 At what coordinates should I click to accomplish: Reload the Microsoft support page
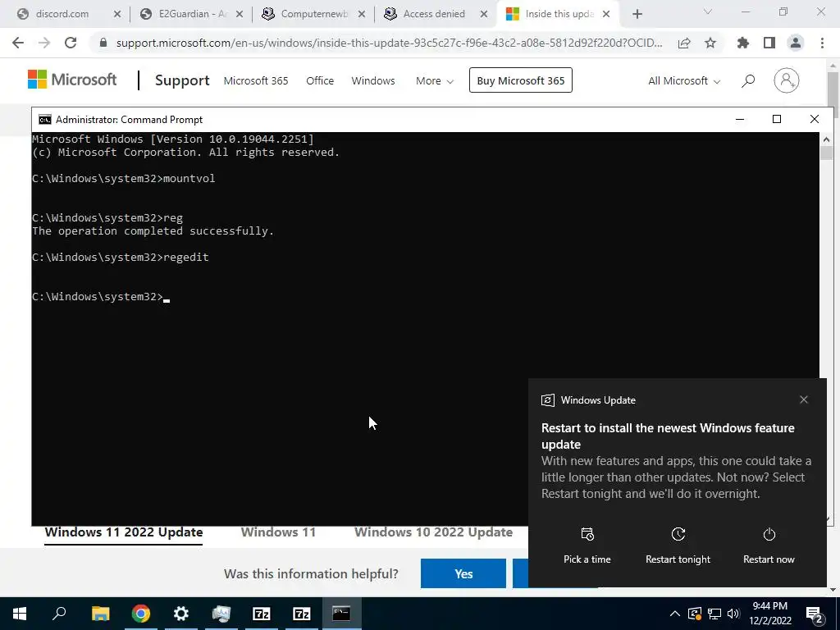click(x=71, y=43)
